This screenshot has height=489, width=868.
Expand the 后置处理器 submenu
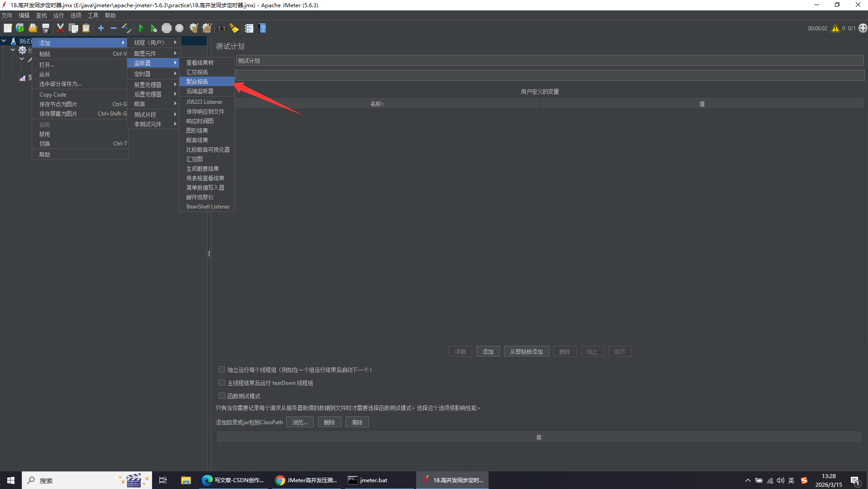(x=154, y=94)
